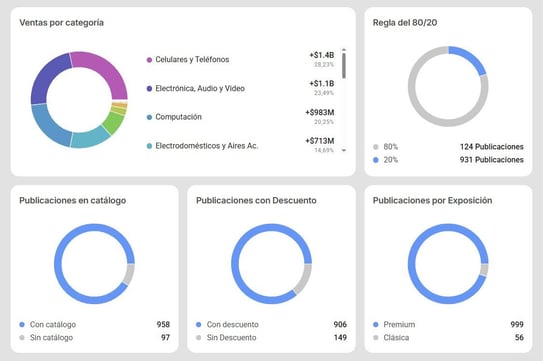Click the +$1.1B sales value

point(322,83)
